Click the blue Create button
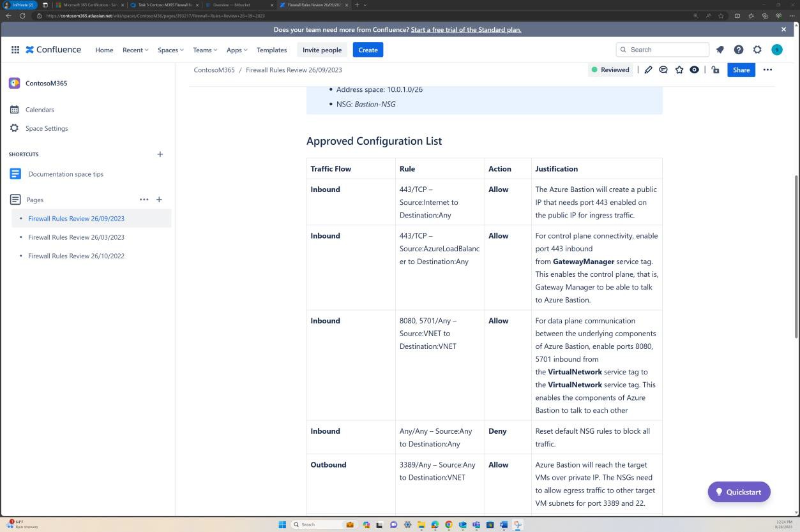 point(368,49)
